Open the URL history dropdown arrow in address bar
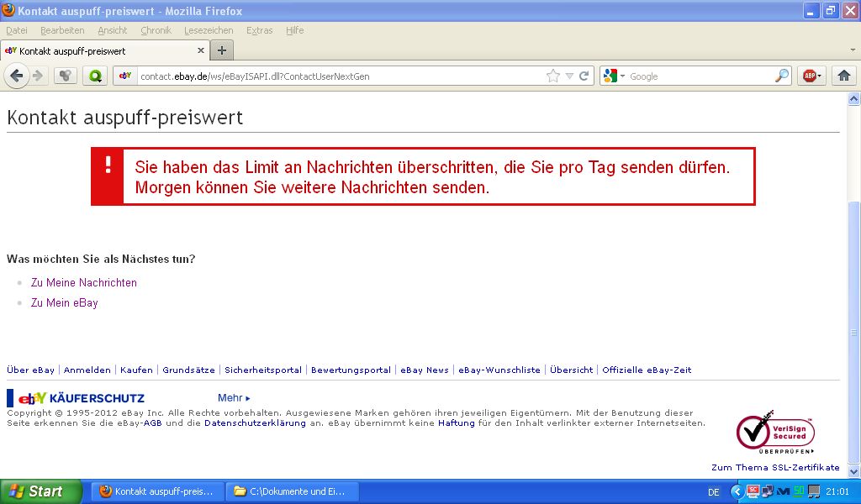 pyautogui.click(x=569, y=76)
